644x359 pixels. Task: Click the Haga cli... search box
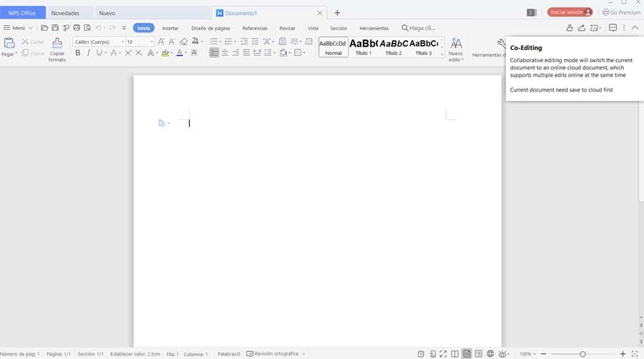point(419,28)
